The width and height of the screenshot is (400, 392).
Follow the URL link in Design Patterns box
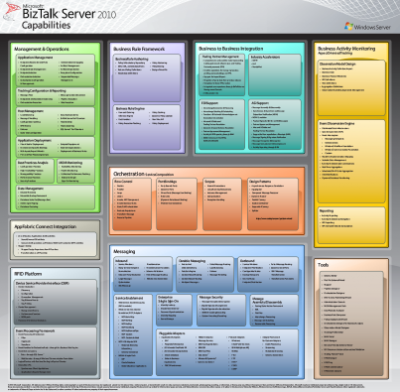point(274,218)
